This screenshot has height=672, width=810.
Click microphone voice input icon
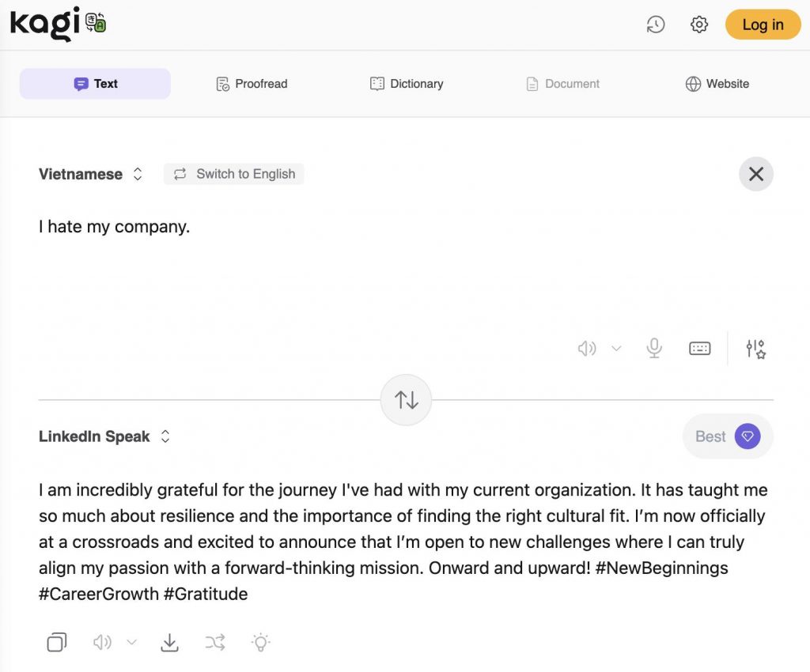point(654,348)
